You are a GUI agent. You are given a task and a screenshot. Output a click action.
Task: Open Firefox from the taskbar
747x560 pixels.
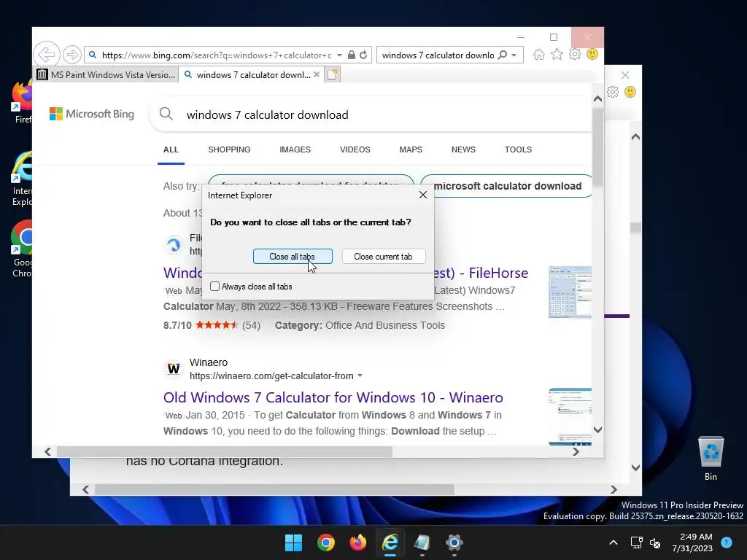click(357, 542)
